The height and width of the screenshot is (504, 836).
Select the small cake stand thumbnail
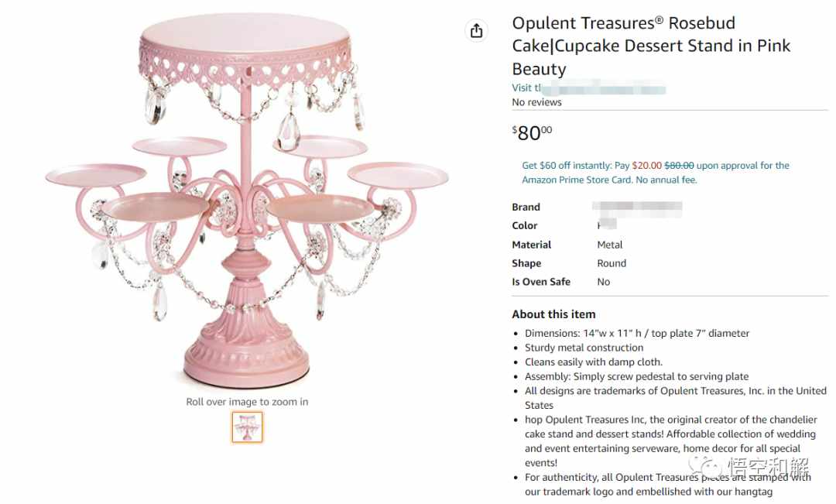pyautogui.click(x=247, y=427)
